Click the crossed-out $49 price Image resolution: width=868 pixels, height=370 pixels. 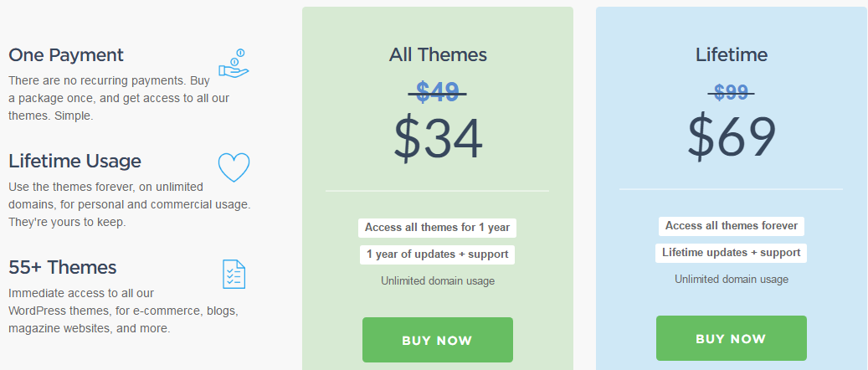click(x=437, y=92)
